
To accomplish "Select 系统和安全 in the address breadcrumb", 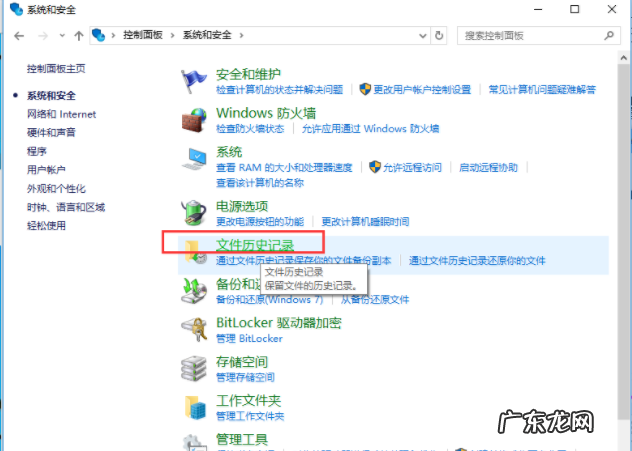I will [x=207, y=35].
